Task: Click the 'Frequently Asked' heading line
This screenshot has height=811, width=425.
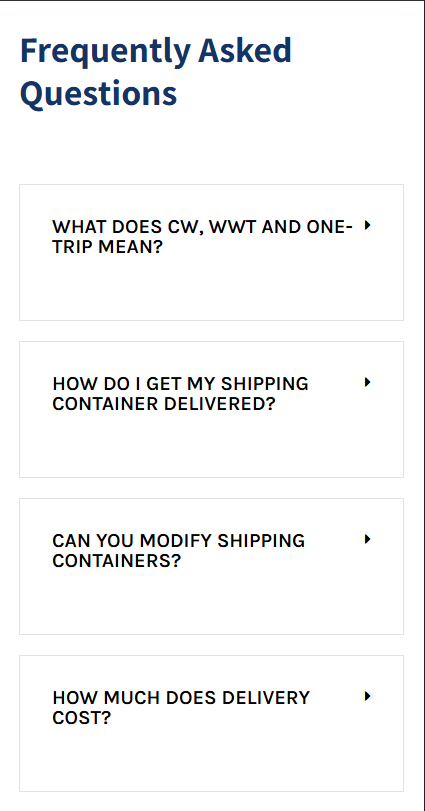Action: coord(156,52)
